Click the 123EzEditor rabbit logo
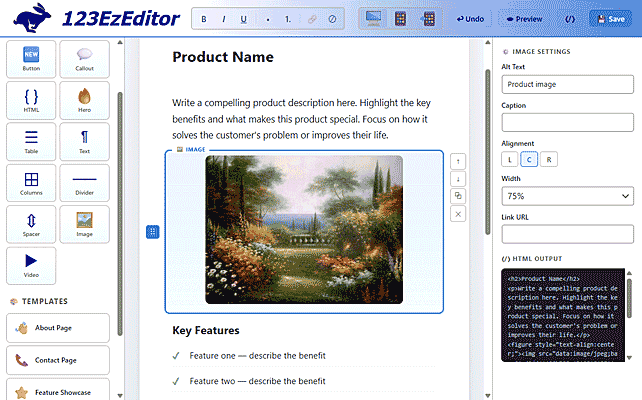This screenshot has height=400, width=642. (32, 18)
